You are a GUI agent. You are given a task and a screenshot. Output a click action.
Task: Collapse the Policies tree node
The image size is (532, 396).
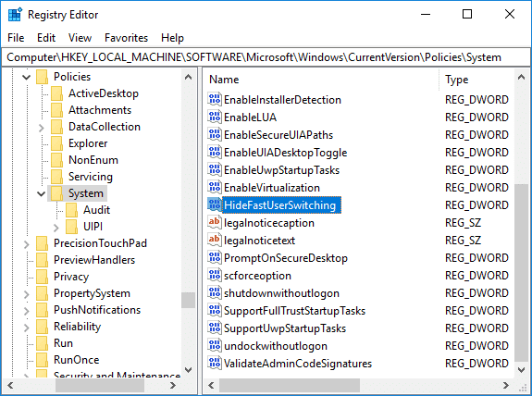coord(26,77)
